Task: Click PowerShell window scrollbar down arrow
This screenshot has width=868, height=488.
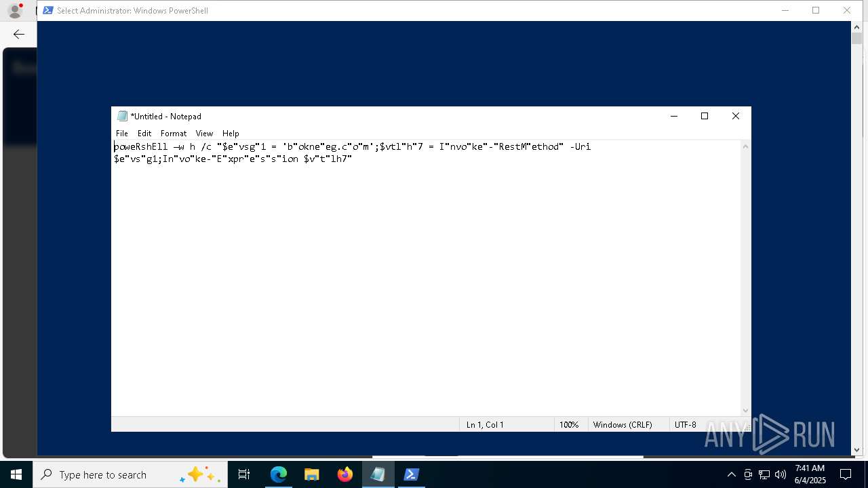Action: point(856,449)
